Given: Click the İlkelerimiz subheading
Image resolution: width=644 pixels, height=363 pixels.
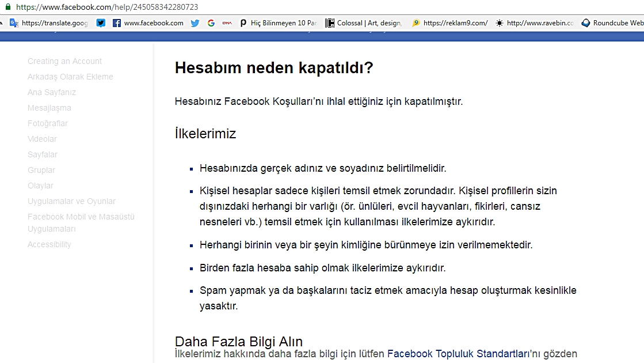Looking at the screenshot, I should [x=205, y=134].
